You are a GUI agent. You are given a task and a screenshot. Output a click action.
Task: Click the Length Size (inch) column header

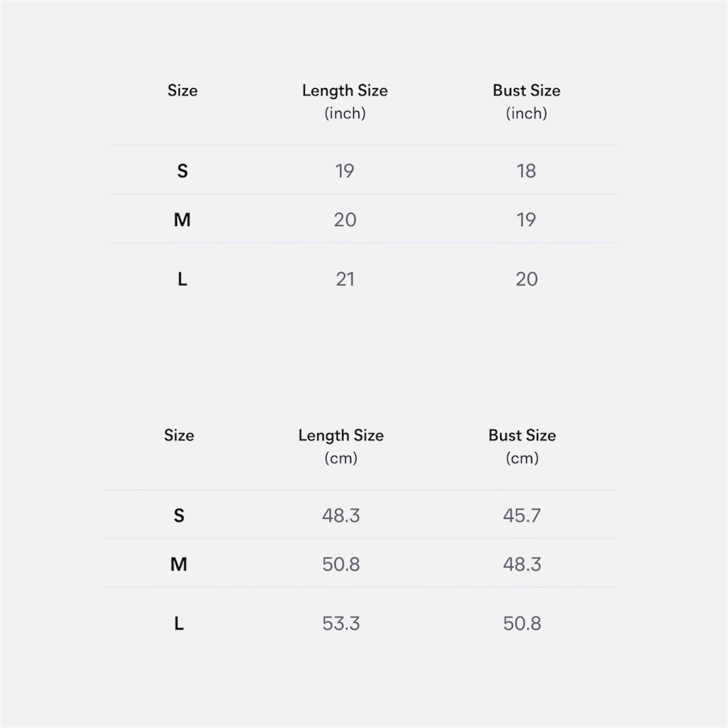click(345, 101)
